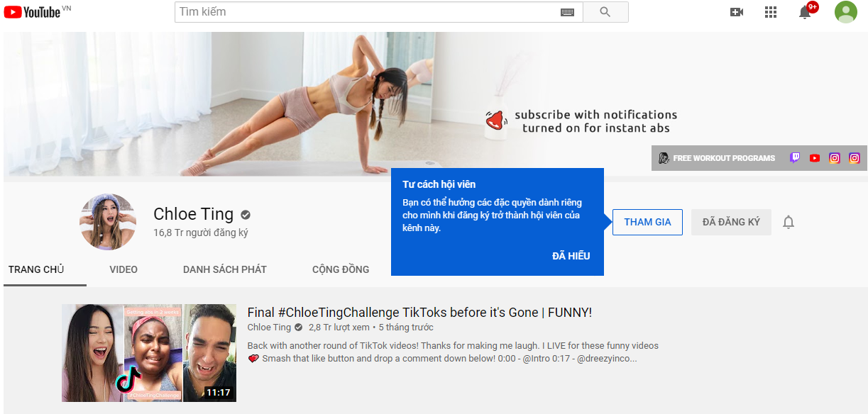Click the view count 2,8 Tr lượt xem

(339, 328)
